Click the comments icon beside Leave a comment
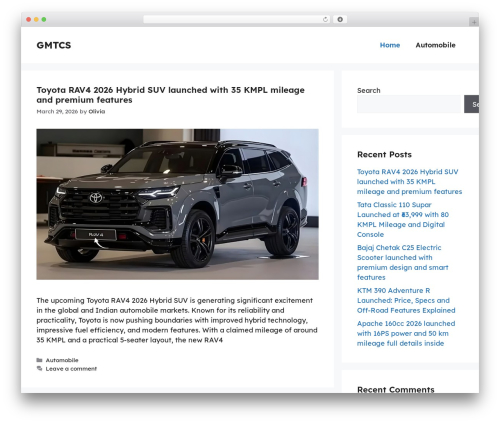Viewport: 500px width, 423px height. (39, 369)
